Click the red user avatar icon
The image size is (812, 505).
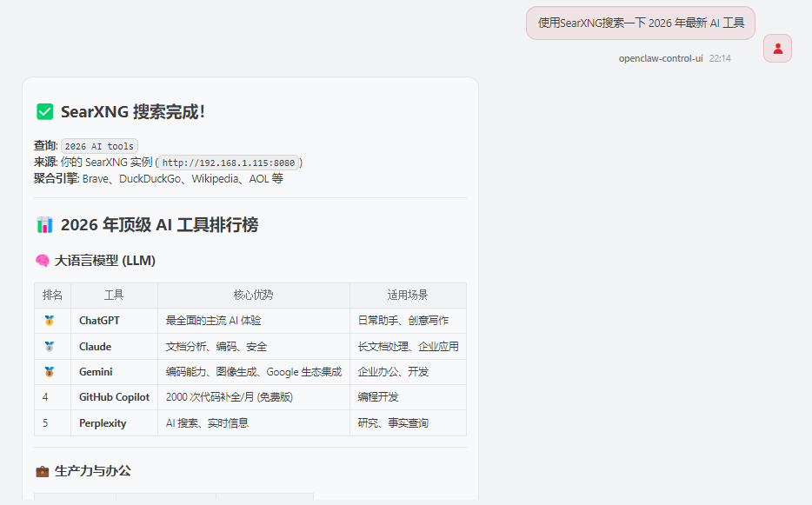pyautogui.click(x=777, y=49)
